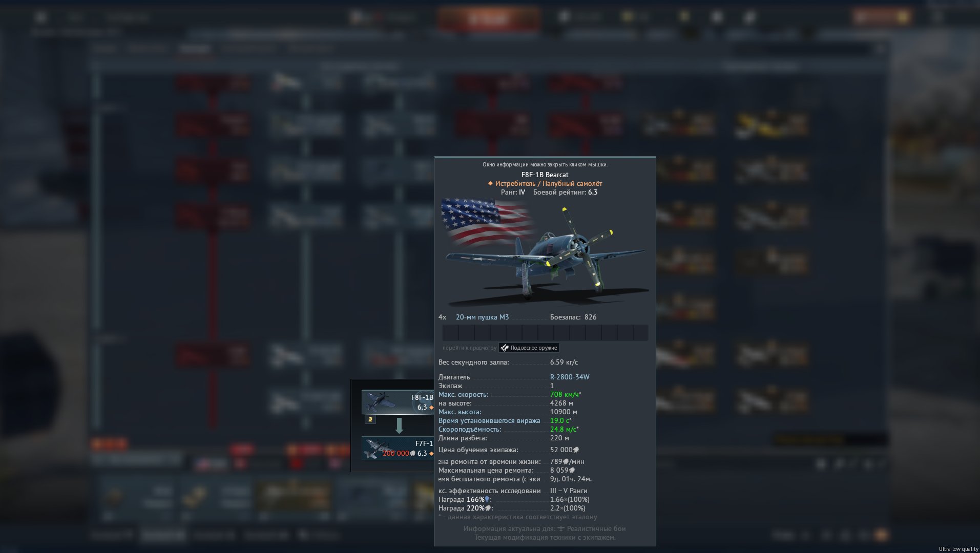This screenshot has height=553, width=980.
Task: Click the 19.0 с turn time value
Action: click(559, 420)
